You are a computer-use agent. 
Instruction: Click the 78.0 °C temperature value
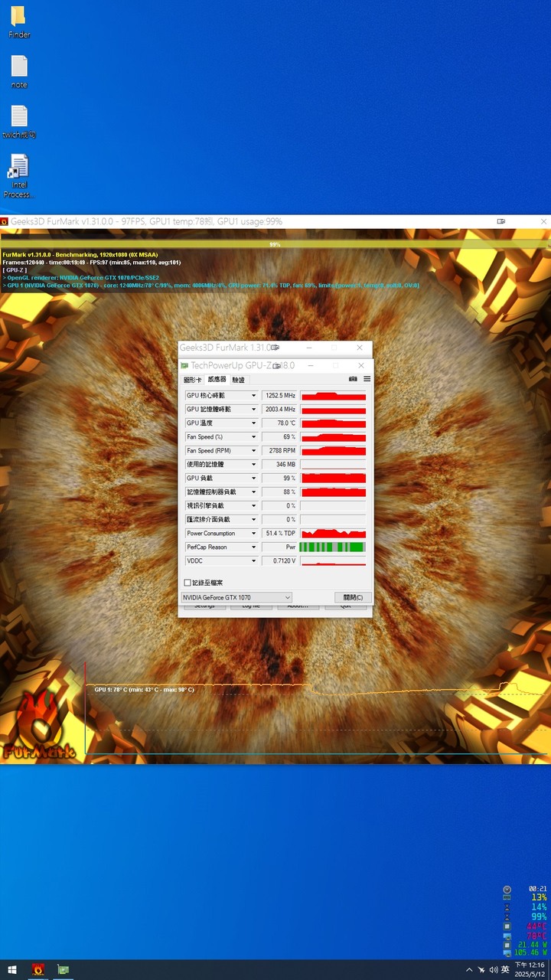(279, 423)
